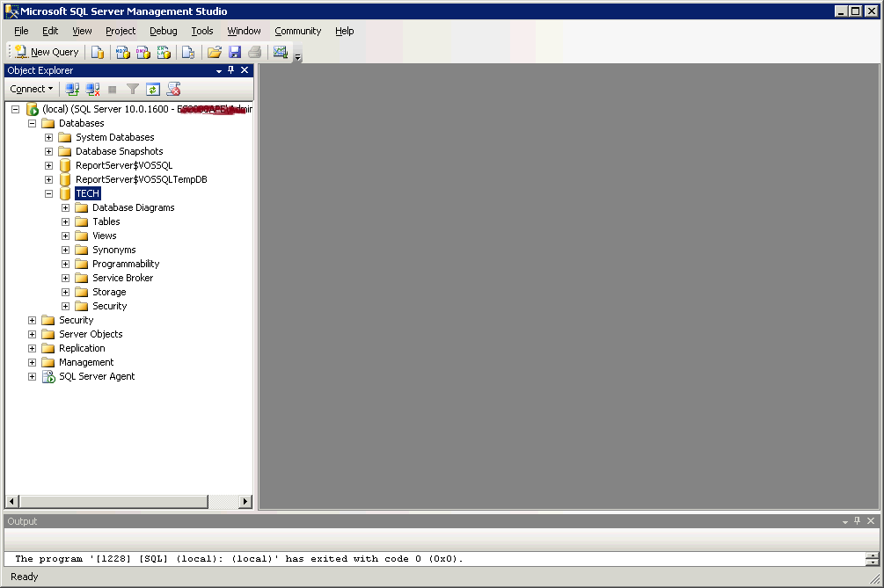The width and height of the screenshot is (884, 588).
Task: Open toolbar options overflow arrow
Action: point(297,56)
